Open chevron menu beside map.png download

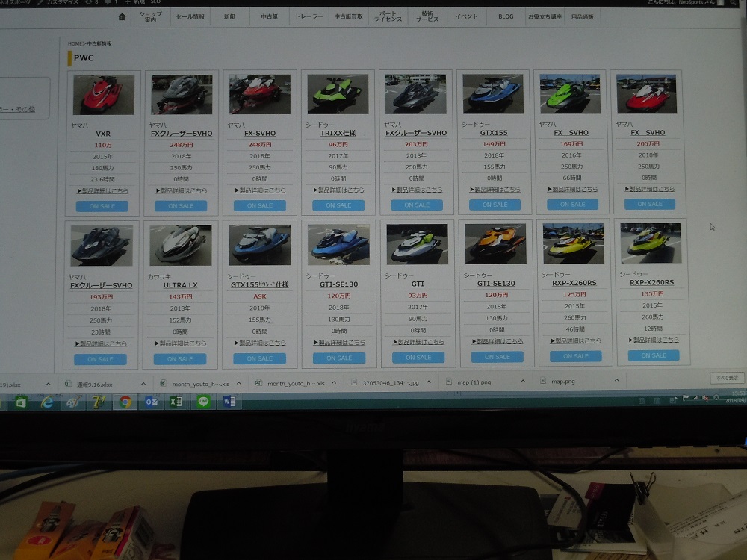click(616, 381)
